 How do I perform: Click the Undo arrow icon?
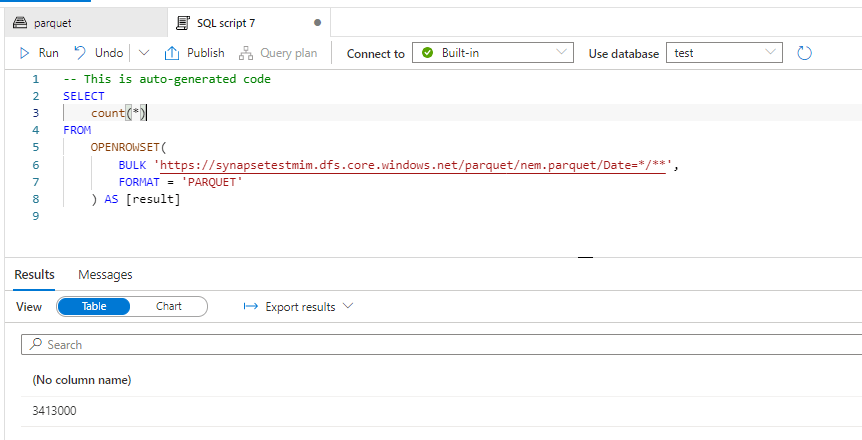[80, 53]
